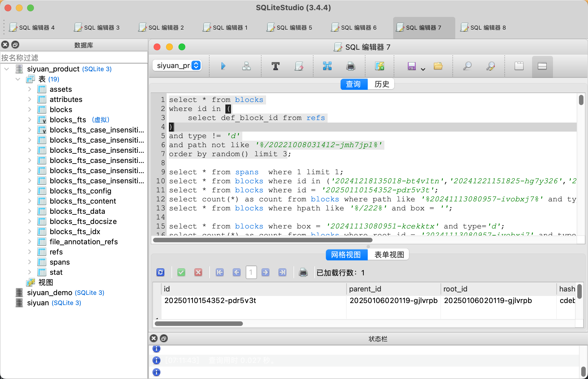
Task: Click the Find and replace magnifier icon
Action: 491,66
